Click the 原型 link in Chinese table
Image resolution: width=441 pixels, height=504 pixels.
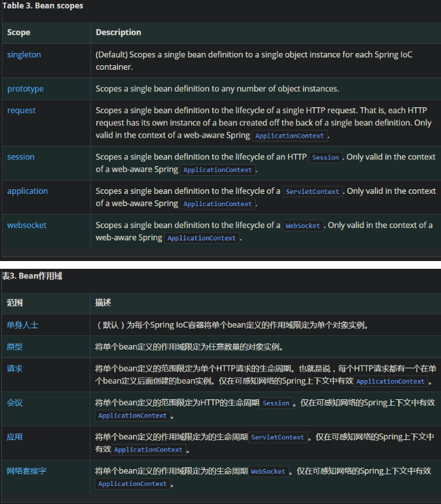coord(15,347)
